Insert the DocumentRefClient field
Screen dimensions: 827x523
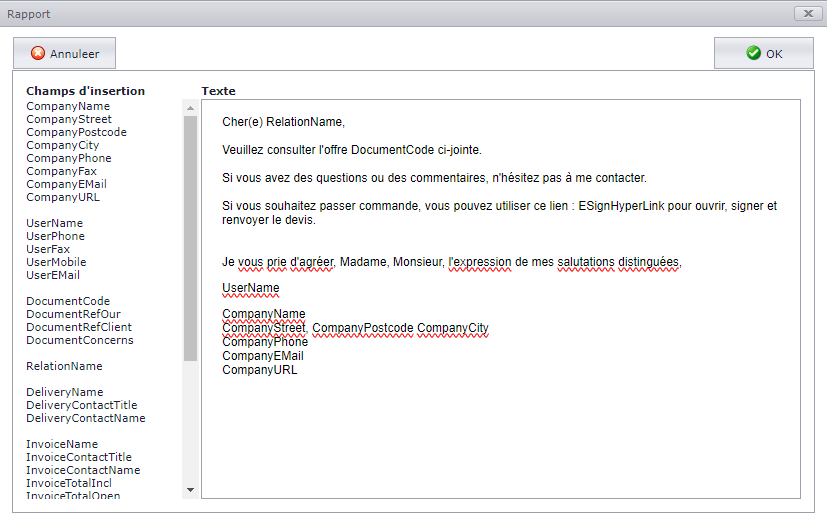[79, 327]
